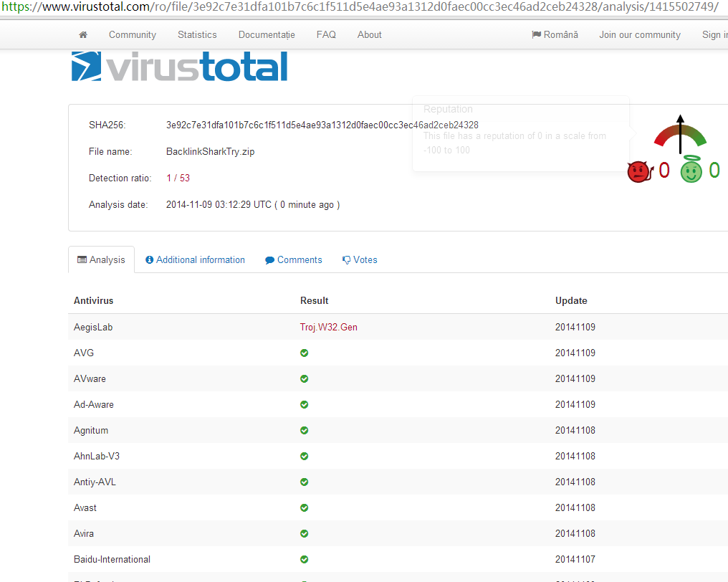Click the Update column header

tap(571, 300)
